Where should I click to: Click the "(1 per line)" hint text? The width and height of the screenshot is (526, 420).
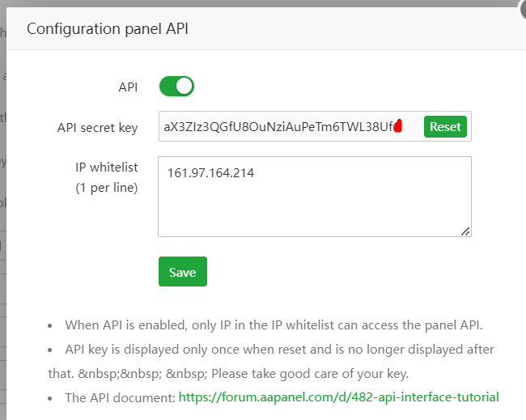pos(106,188)
